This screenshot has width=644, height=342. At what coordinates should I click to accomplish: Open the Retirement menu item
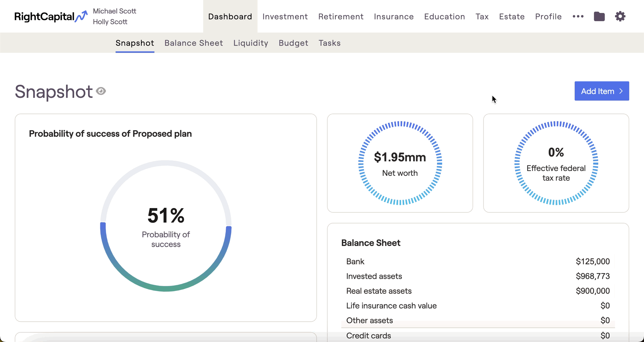point(341,16)
